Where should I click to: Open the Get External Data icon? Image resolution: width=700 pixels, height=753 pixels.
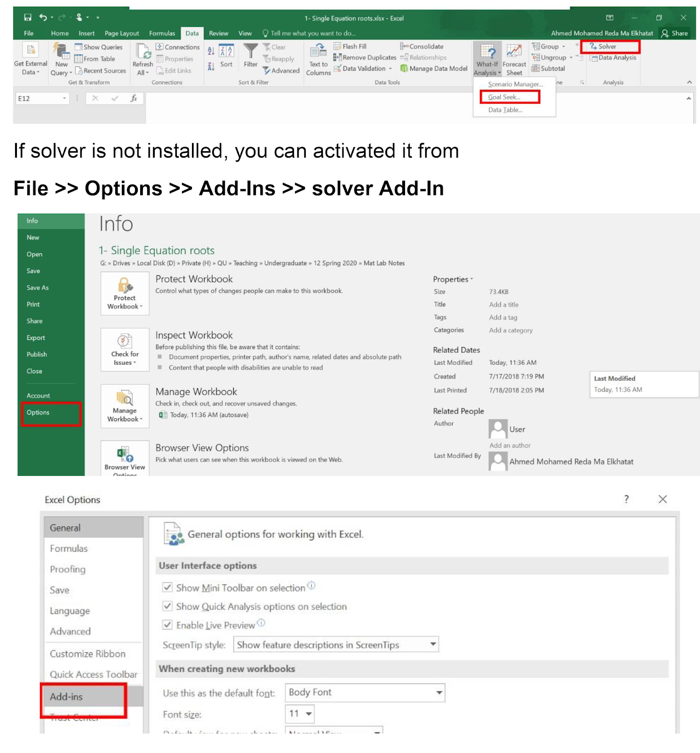(x=31, y=49)
